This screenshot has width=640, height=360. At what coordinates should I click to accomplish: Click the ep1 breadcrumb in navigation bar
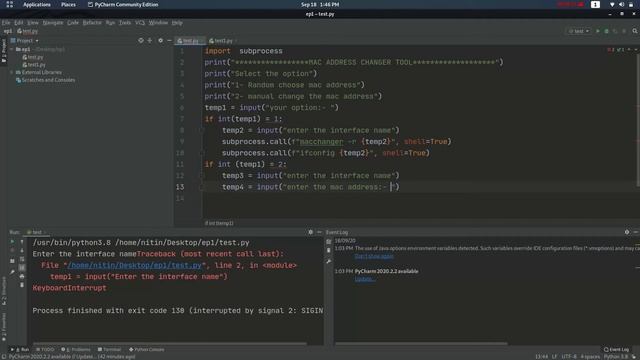tap(8, 31)
